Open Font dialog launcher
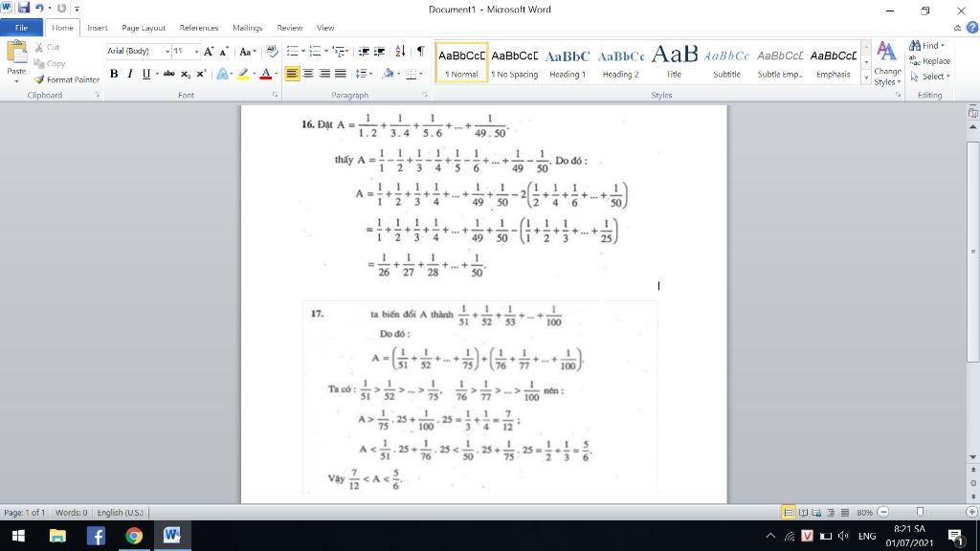The image size is (980, 551). (x=275, y=95)
